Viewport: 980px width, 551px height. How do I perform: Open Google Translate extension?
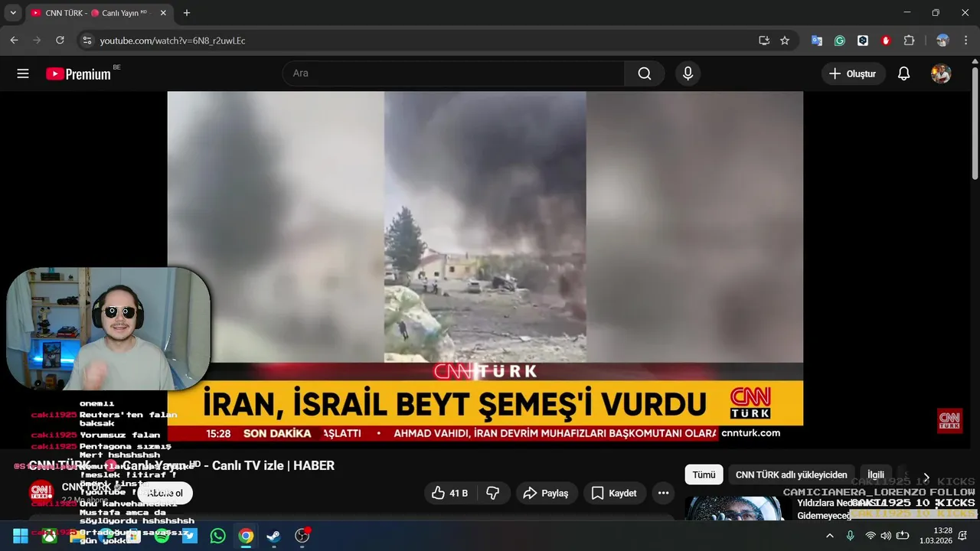tap(817, 41)
